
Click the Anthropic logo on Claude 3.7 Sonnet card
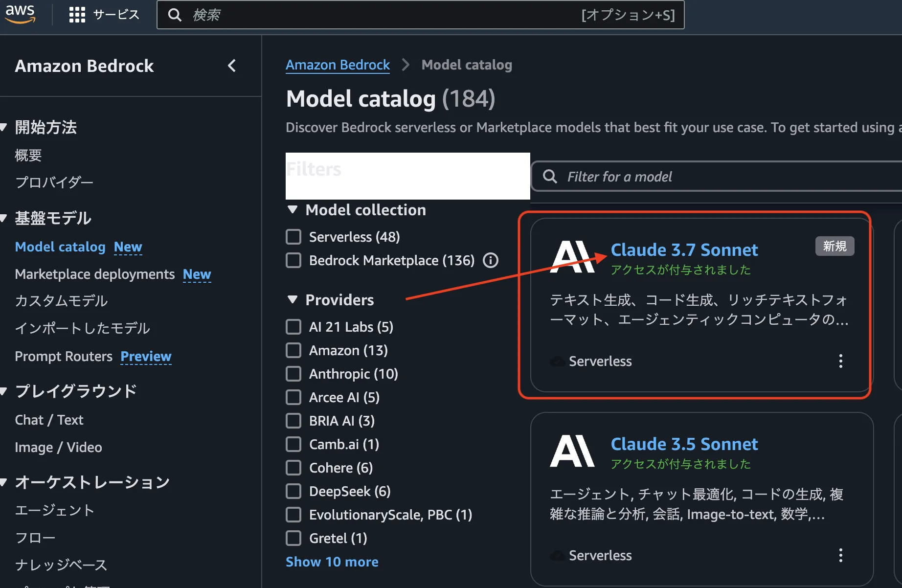(572, 257)
